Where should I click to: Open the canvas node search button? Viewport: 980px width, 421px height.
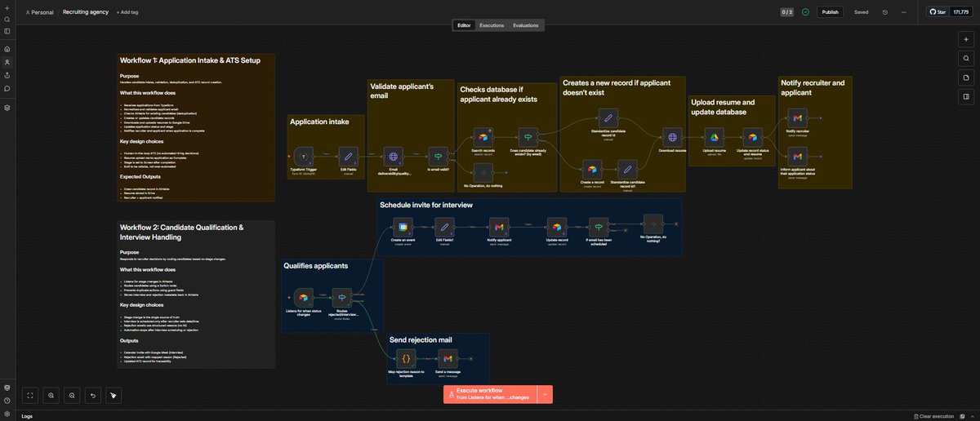[x=965, y=58]
